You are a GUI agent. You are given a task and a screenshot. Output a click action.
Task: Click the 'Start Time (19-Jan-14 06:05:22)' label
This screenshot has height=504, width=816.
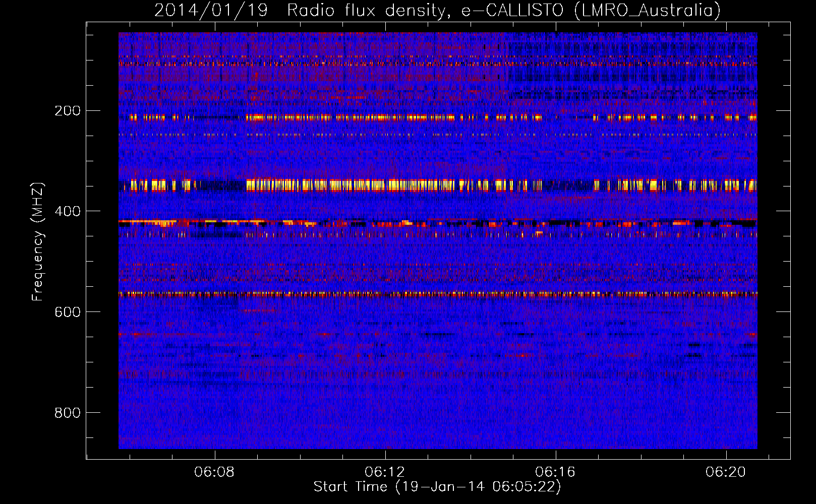(437, 487)
